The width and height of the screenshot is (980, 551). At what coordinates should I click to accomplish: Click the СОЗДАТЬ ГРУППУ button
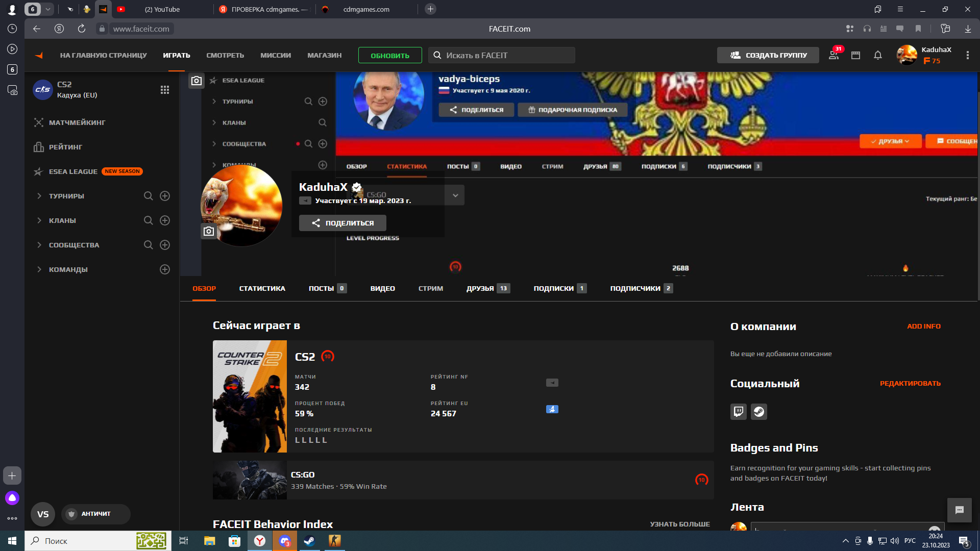(768, 55)
